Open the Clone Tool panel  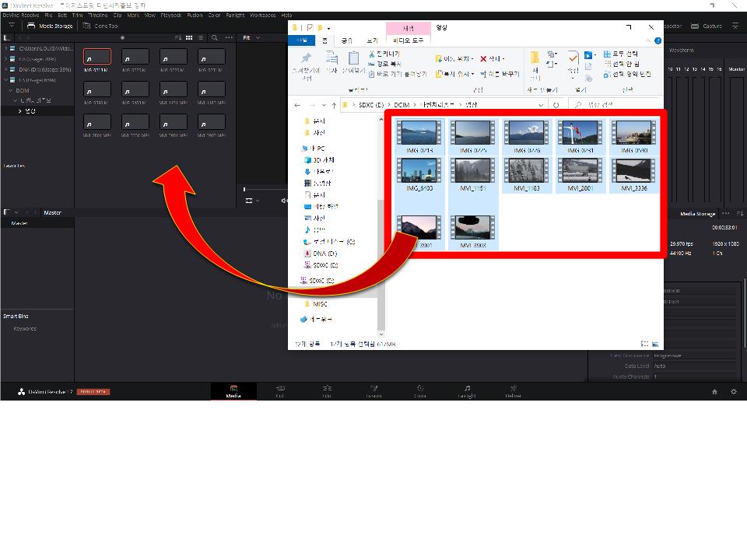point(100,26)
